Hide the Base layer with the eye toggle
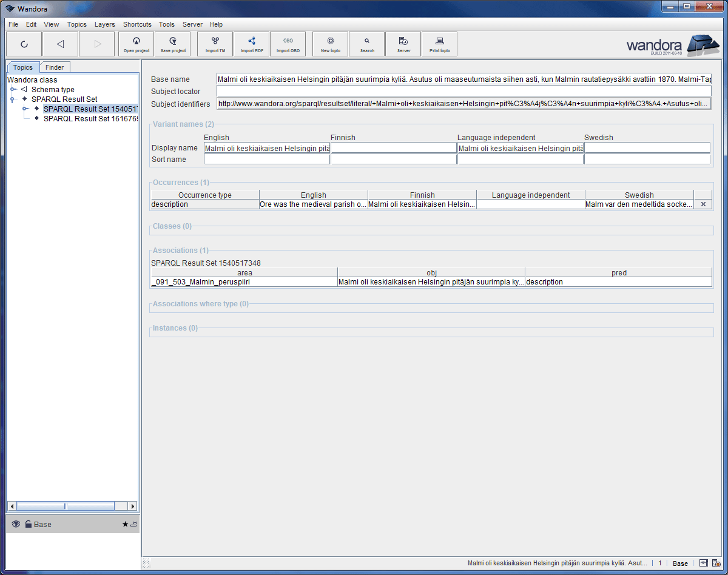This screenshot has width=728, height=575. click(15, 524)
